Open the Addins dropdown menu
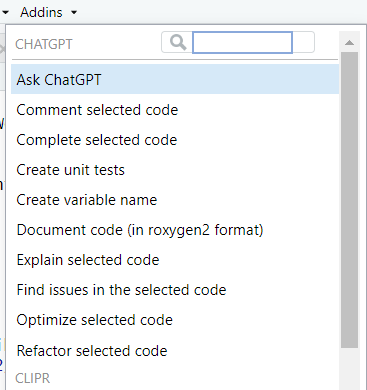 (x=48, y=12)
